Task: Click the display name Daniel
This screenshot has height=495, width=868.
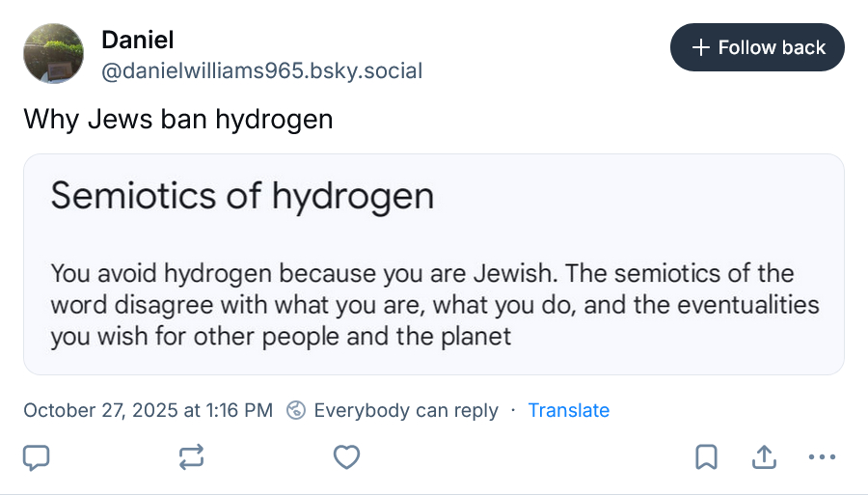Action: pyautogui.click(x=138, y=41)
